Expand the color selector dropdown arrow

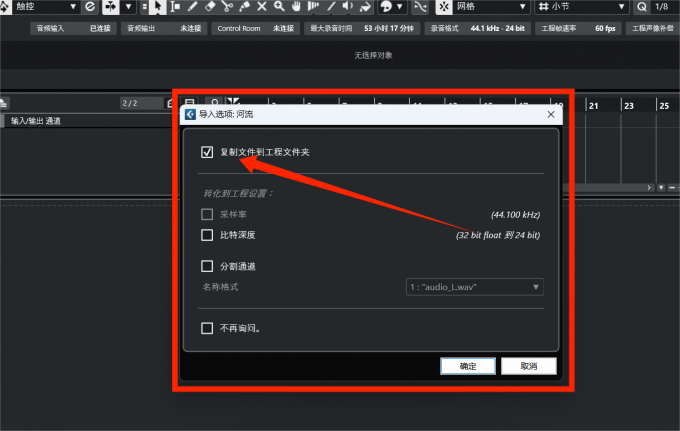point(400,7)
